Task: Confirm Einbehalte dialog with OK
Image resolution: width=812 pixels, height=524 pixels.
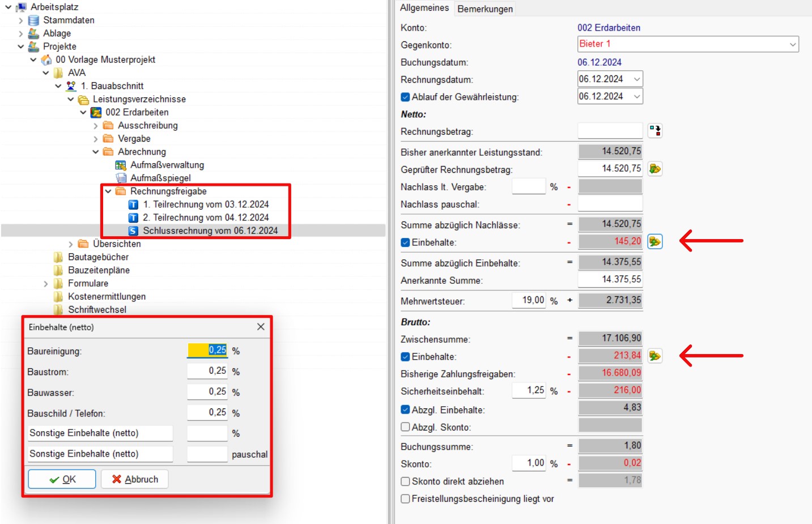Action: pos(62,479)
